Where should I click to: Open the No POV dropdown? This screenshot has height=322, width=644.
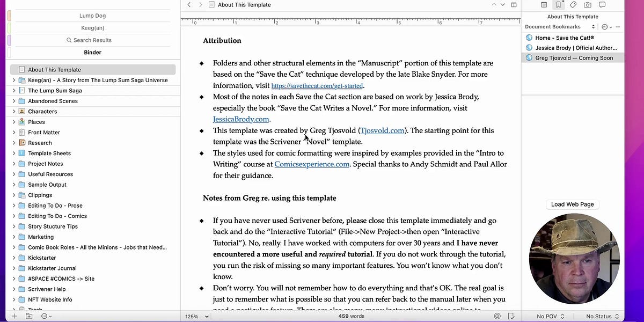(x=548, y=316)
